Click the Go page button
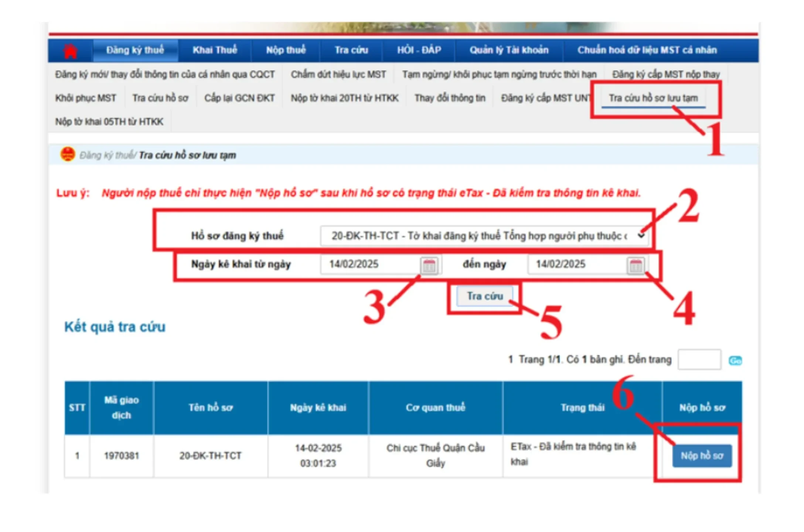The width and height of the screenshot is (804, 532). 735,360
